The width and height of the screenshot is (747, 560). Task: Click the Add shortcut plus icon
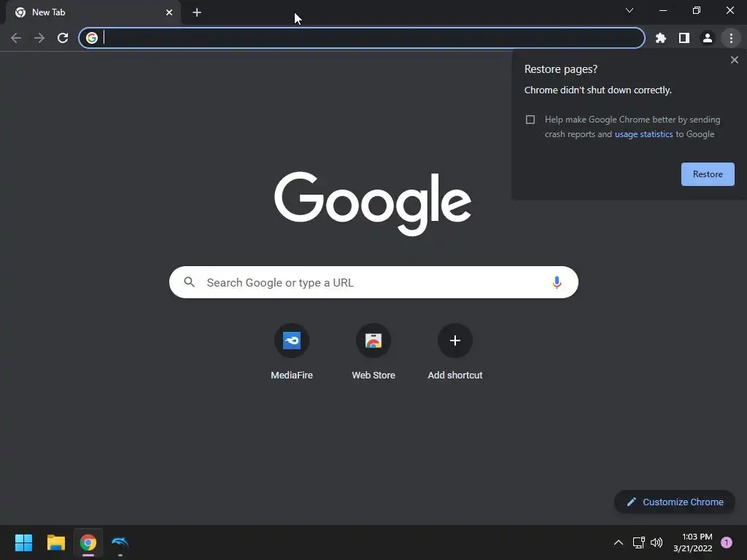click(455, 341)
